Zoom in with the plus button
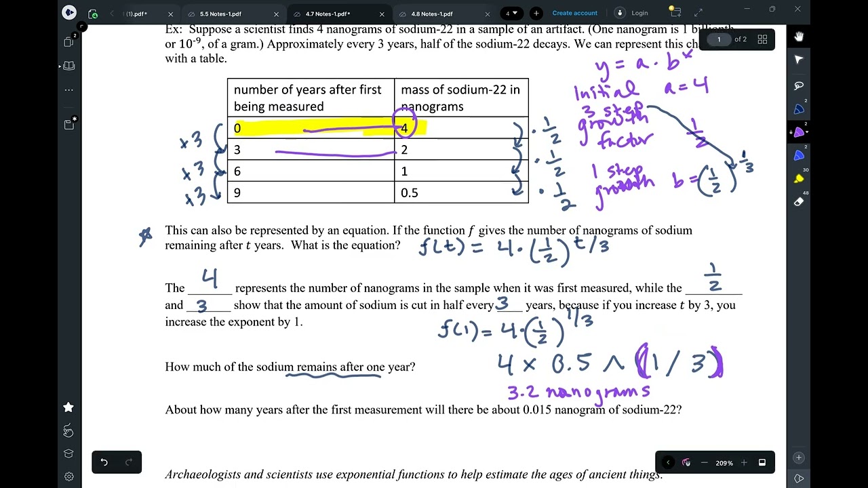 tap(744, 462)
